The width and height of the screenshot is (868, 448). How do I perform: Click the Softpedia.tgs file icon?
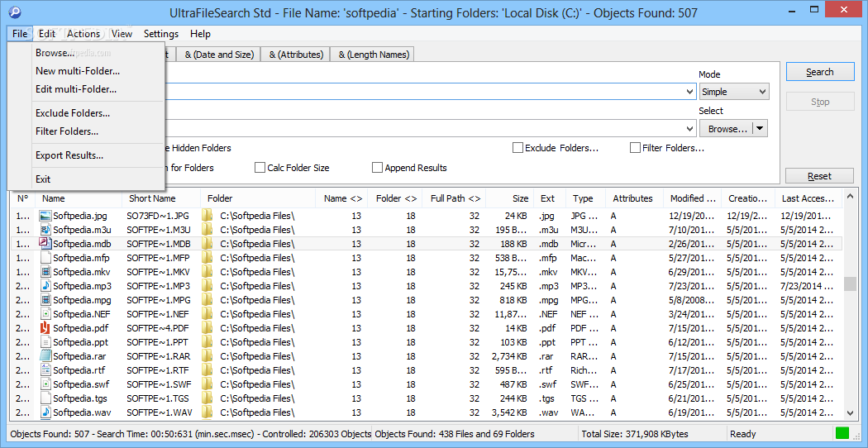tap(45, 398)
